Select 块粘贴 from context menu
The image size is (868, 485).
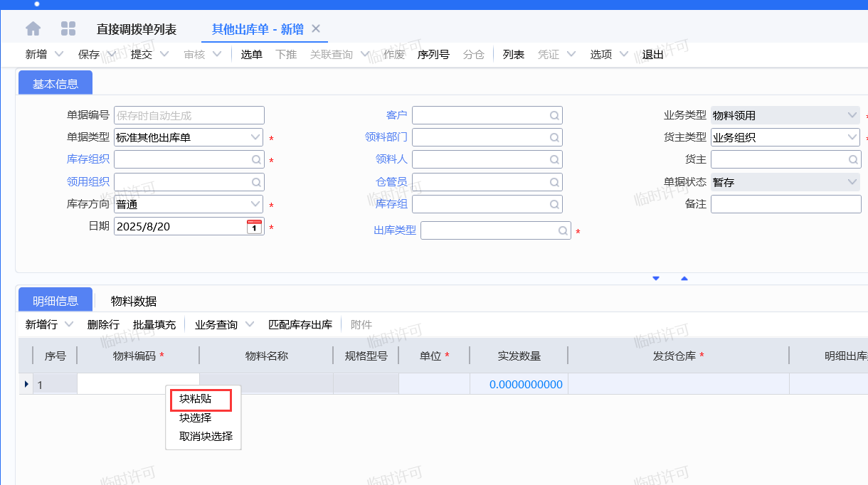coord(196,400)
